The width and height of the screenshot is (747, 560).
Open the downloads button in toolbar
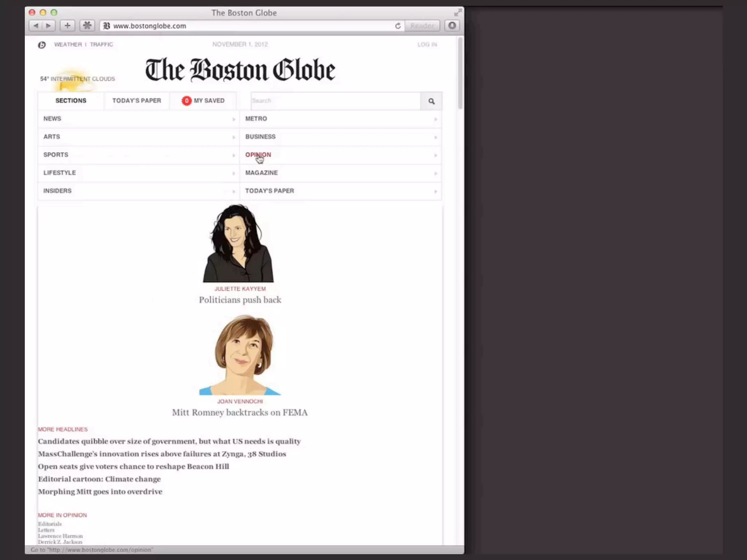coord(452,26)
